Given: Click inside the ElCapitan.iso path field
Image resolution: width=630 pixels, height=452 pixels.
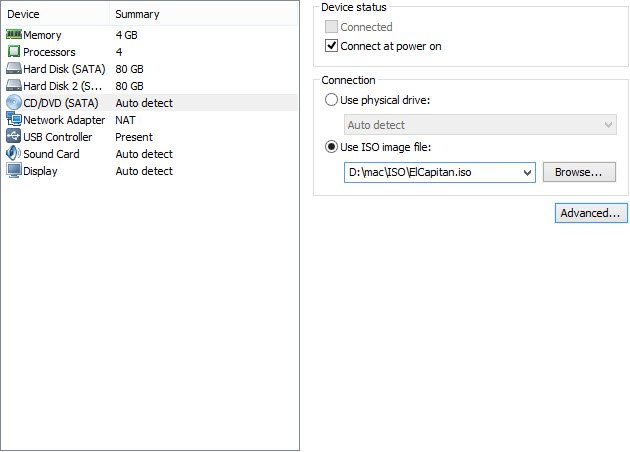Looking at the screenshot, I should [x=432, y=172].
